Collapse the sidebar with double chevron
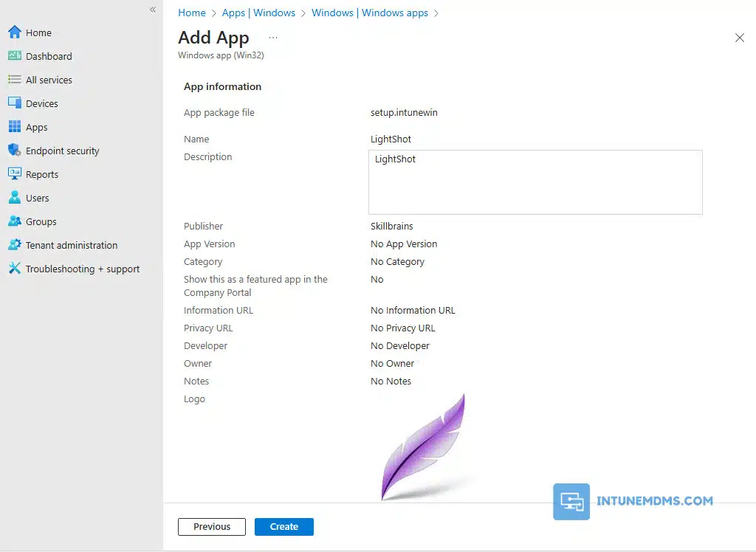 coord(153,10)
